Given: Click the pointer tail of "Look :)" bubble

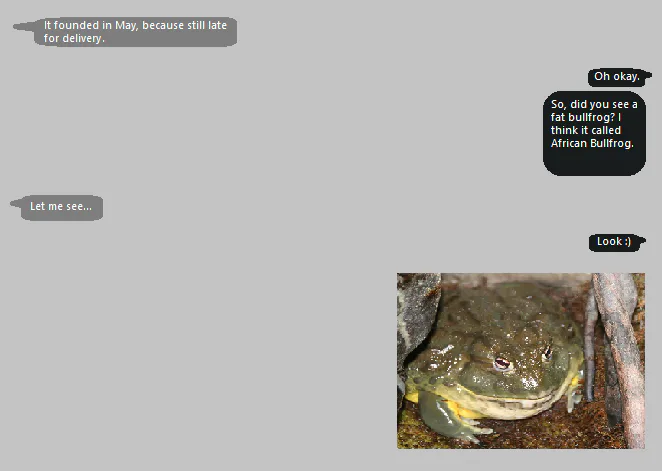Looking at the screenshot, I should point(642,241).
